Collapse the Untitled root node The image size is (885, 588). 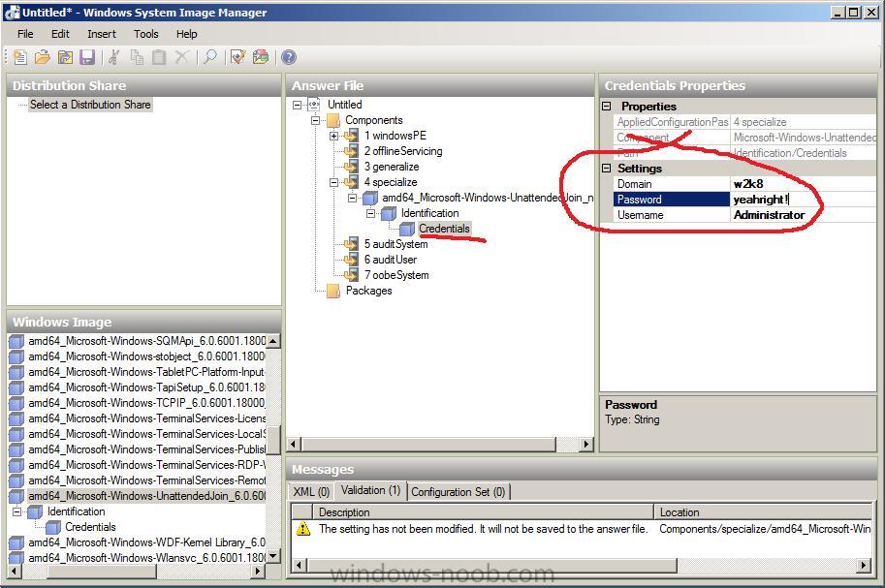point(297,105)
